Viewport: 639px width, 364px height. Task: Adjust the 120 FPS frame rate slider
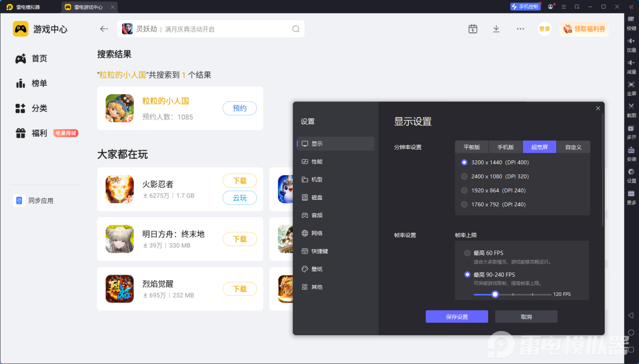495,294
